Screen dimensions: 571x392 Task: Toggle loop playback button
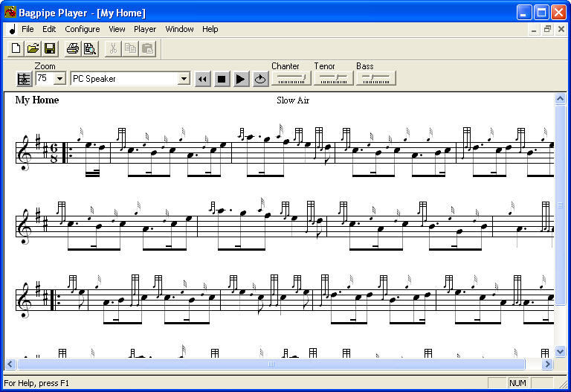259,79
